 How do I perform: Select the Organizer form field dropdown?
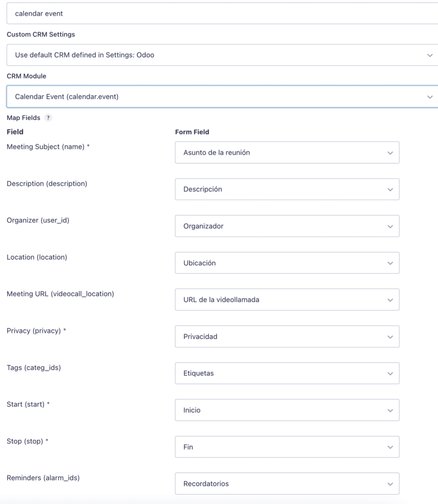[286, 226]
